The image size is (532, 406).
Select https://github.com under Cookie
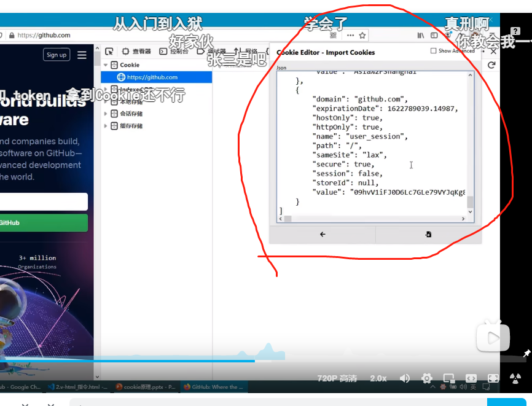click(x=157, y=77)
